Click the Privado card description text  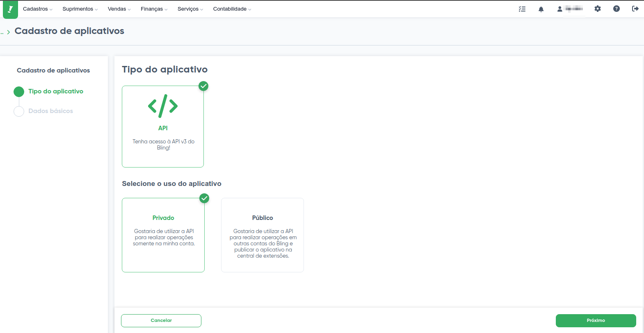point(164,238)
